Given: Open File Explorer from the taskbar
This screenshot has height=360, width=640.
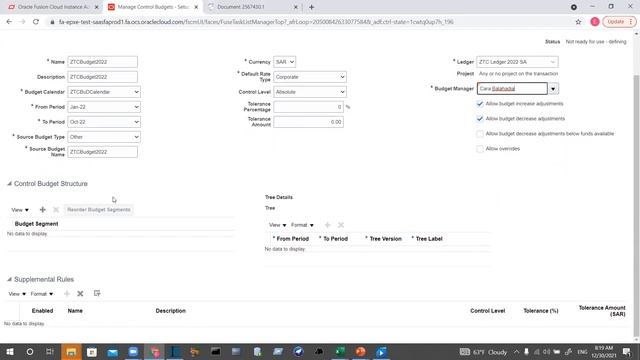Looking at the screenshot, I should (71, 351).
